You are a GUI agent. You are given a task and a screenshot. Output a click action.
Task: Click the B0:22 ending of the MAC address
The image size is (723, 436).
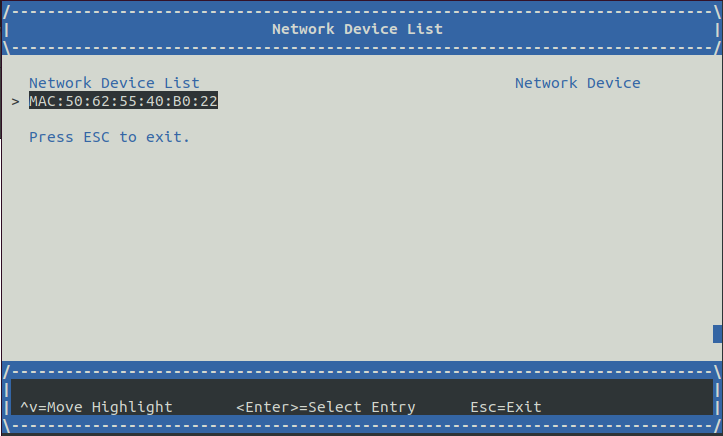pyautogui.click(x=195, y=101)
